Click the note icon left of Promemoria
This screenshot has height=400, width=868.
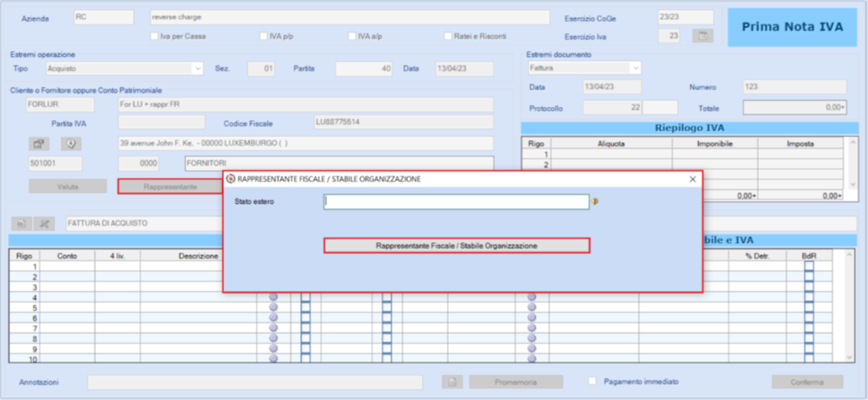(x=452, y=382)
